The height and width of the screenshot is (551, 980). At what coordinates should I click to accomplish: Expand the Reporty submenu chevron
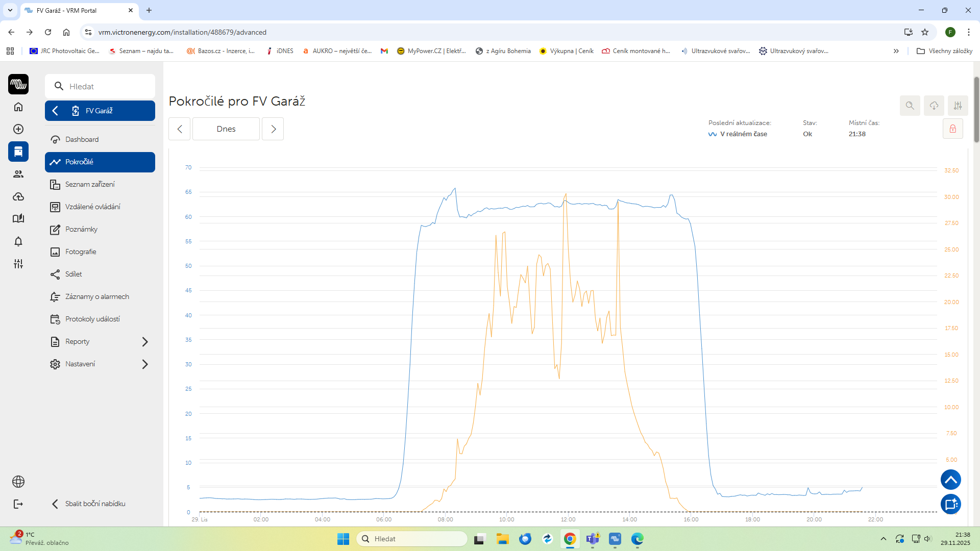pos(145,342)
